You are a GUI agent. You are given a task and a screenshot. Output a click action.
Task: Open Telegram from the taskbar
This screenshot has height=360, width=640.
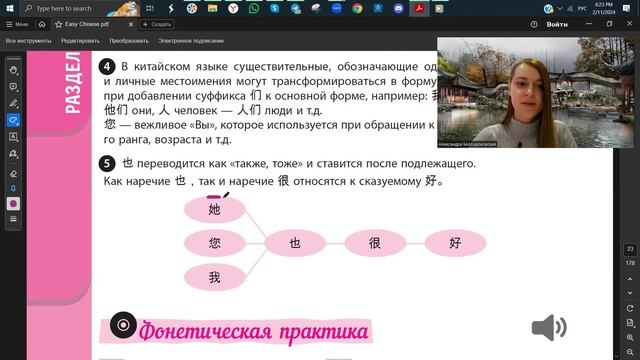(296, 8)
